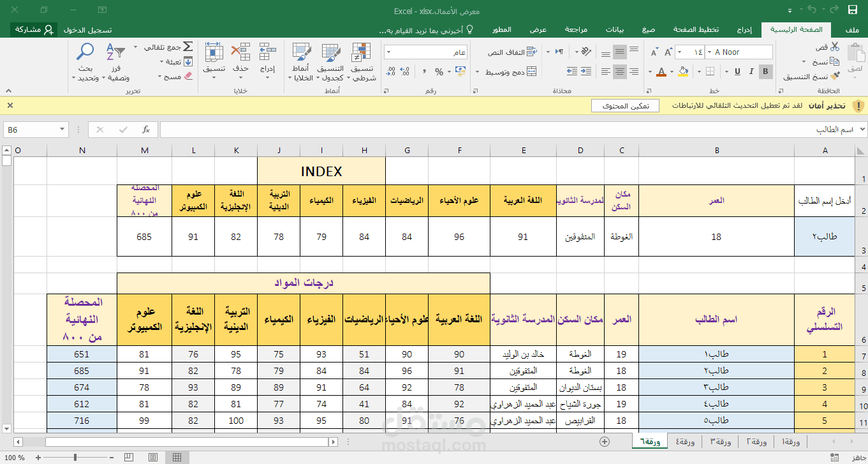Click the Decrease Decimal icon
This screenshot has height=464, width=868.
391,71
